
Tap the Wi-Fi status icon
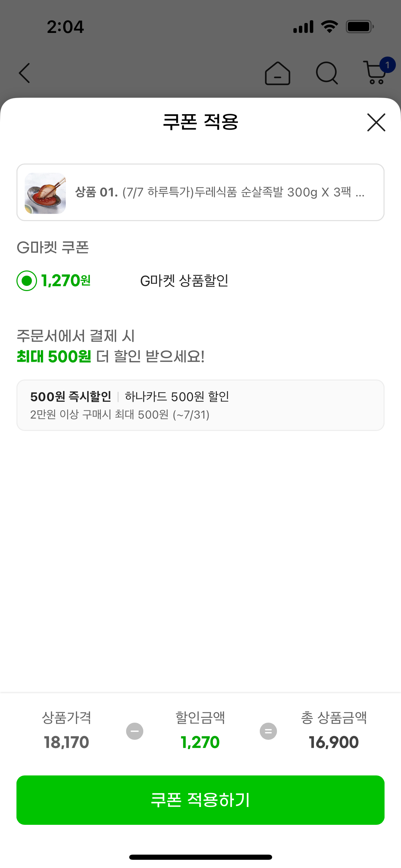tap(329, 27)
